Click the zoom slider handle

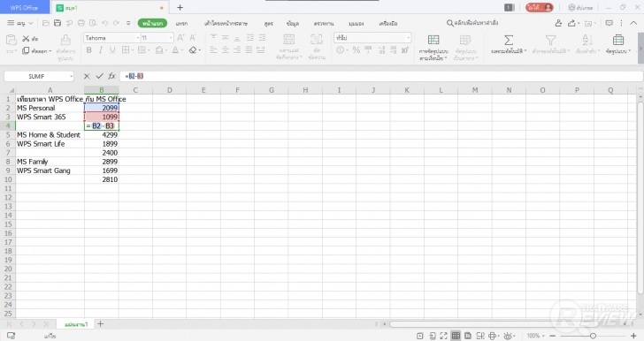593,336
